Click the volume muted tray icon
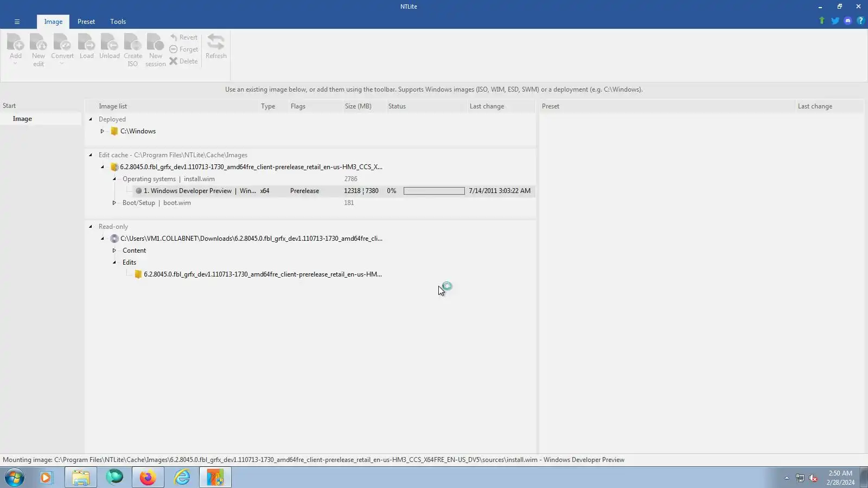This screenshot has width=868, height=488. (813, 478)
